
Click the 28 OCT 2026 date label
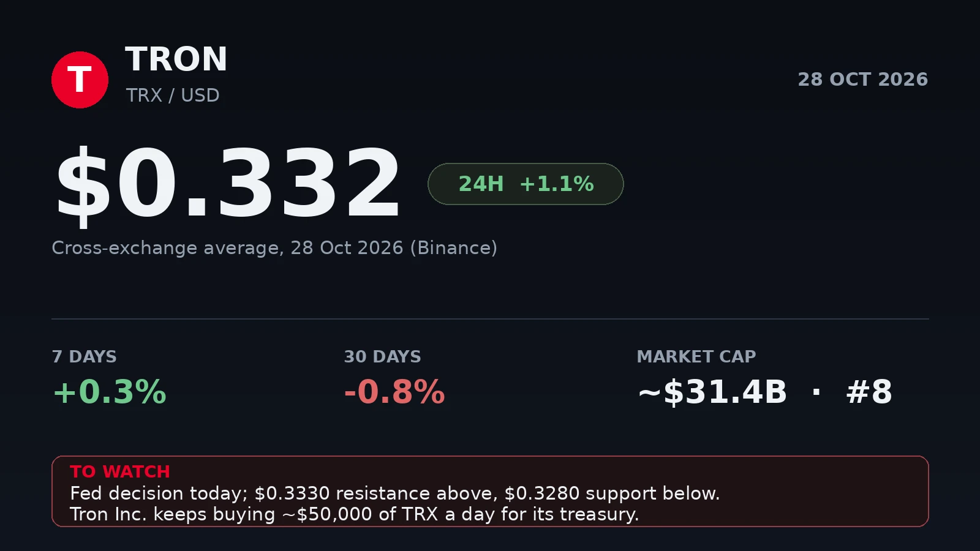point(862,80)
